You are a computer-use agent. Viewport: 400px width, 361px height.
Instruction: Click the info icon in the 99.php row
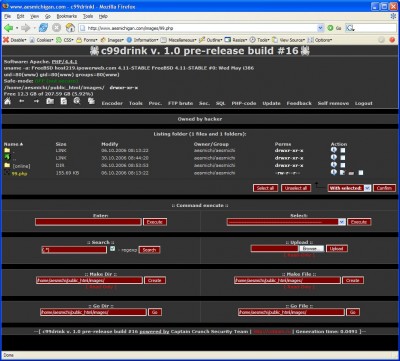[x=334, y=172]
